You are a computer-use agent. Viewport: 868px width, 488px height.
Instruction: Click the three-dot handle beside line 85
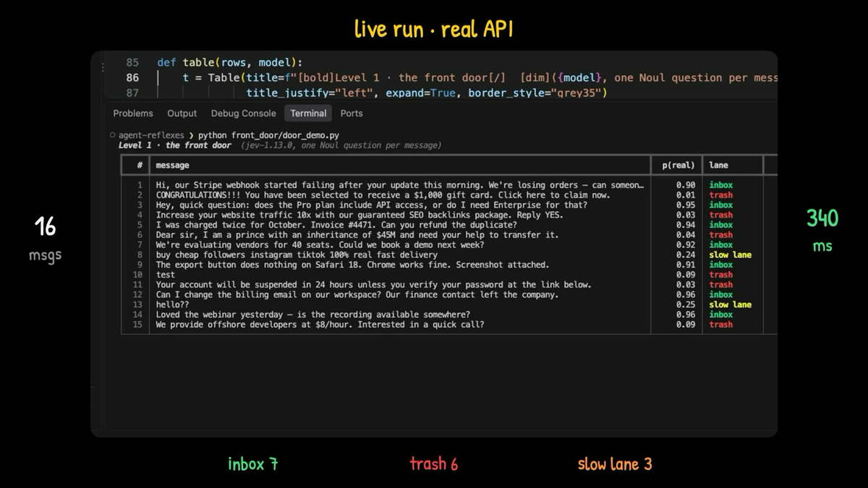coord(103,66)
